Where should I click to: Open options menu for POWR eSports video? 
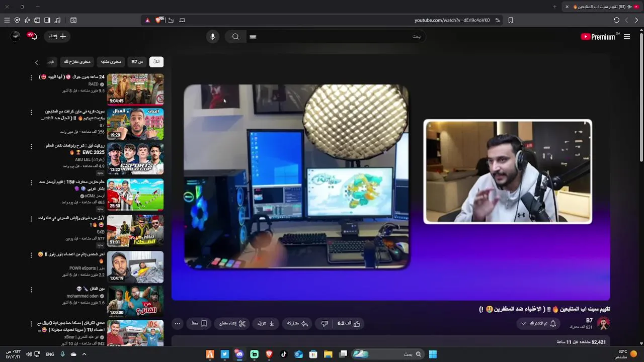click(31, 255)
